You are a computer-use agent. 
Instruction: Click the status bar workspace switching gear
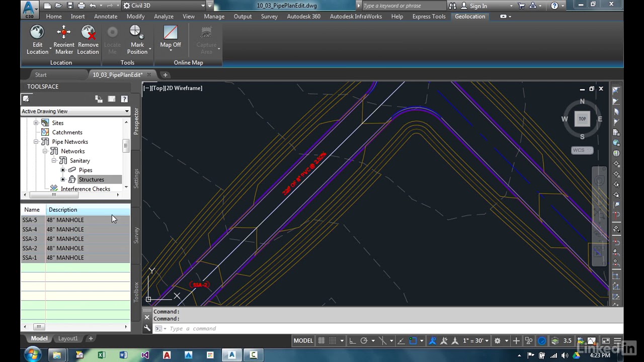(497, 341)
